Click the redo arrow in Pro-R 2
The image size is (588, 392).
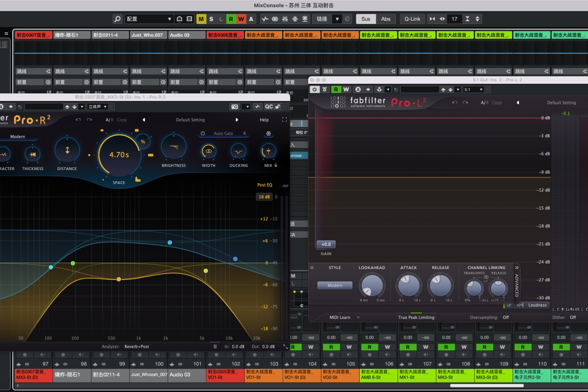click(x=89, y=120)
